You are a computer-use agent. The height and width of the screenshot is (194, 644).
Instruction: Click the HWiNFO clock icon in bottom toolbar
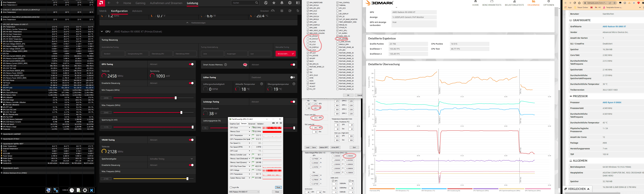pos(72,190)
